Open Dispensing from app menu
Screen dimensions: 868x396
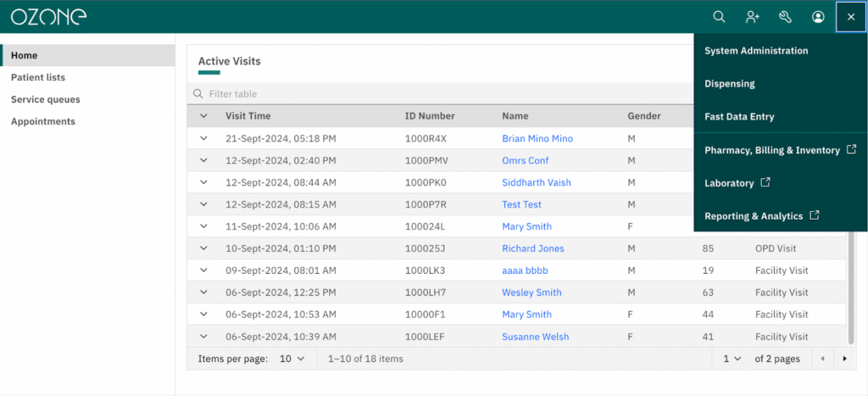781,84
